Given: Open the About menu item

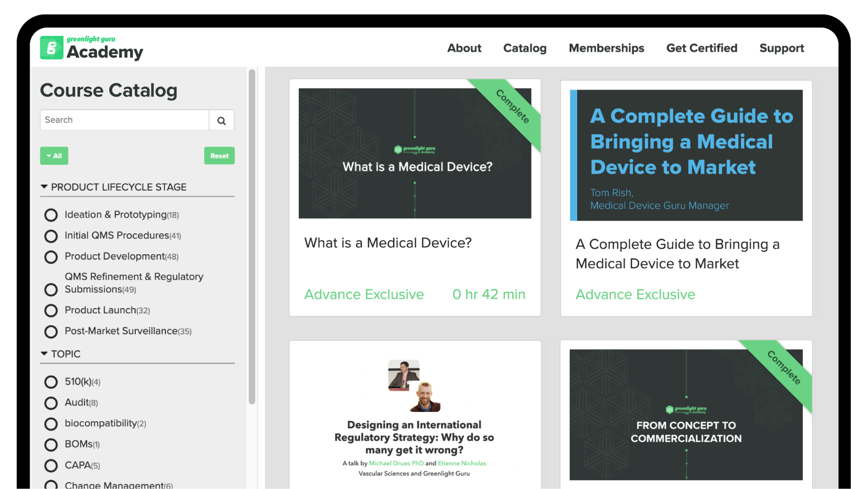Looking at the screenshot, I should (464, 48).
